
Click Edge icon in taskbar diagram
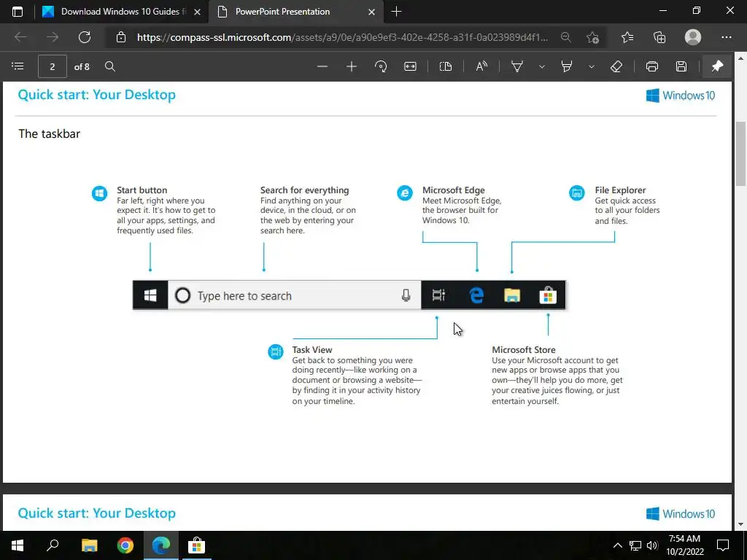tap(476, 295)
